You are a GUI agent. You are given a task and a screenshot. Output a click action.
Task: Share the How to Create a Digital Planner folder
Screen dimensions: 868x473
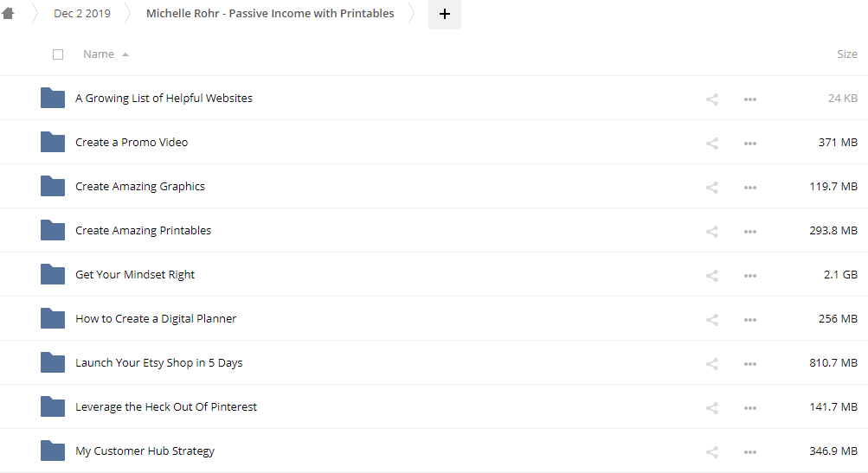tap(712, 319)
